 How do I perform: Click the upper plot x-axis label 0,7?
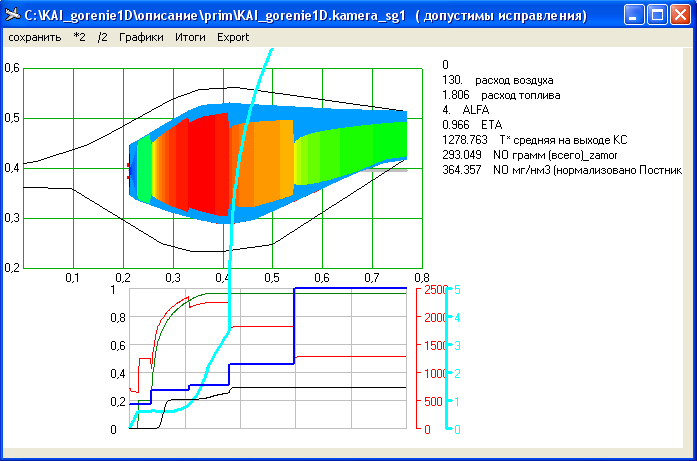pyautogui.click(x=372, y=278)
